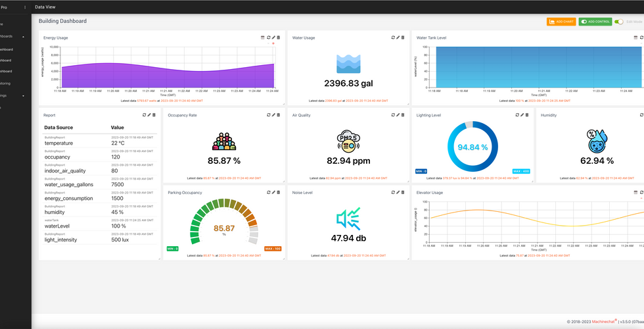Click the Add Control button
Image resolution: width=644 pixels, height=329 pixels.
point(595,21)
